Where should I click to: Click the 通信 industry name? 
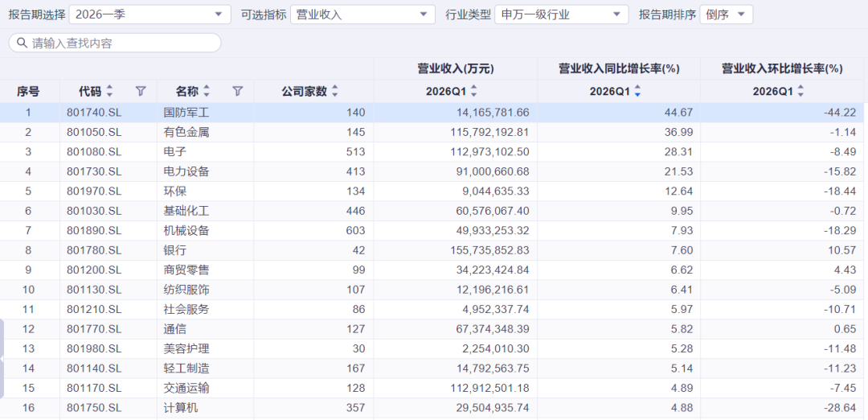pyautogui.click(x=175, y=329)
